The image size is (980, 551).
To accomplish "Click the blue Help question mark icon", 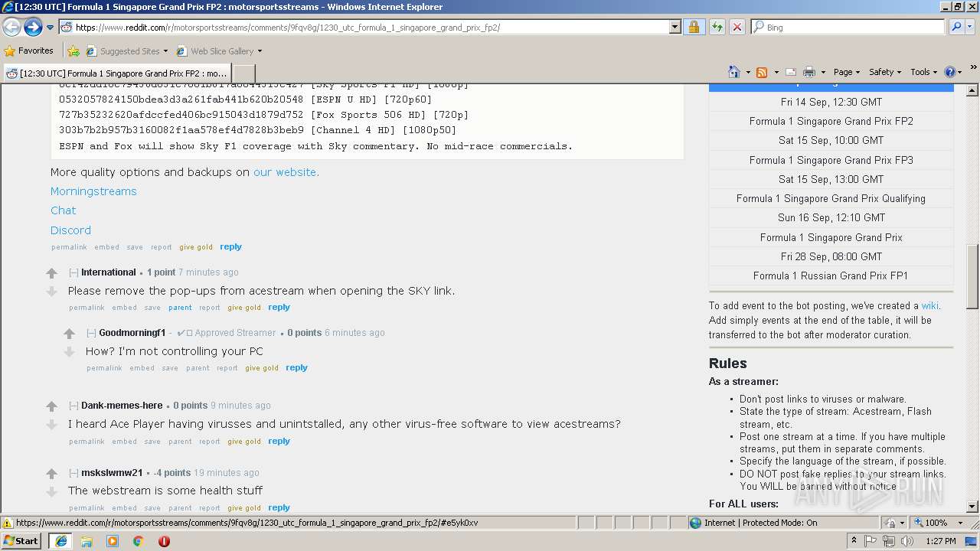I will click(x=950, y=72).
